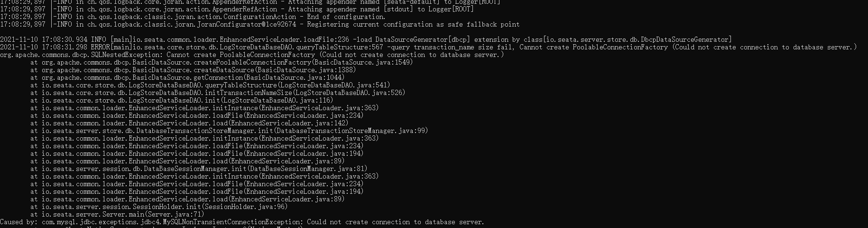The height and width of the screenshot is (228, 868).
Task: Click the 2021-11-10 17:08:30.934 timestamp
Action: 44,39
